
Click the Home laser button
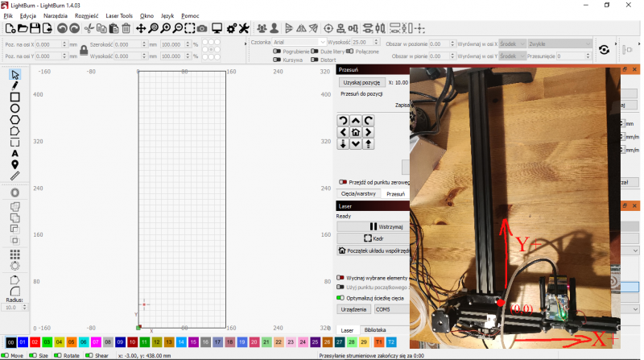pyautogui.click(x=356, y=132)
